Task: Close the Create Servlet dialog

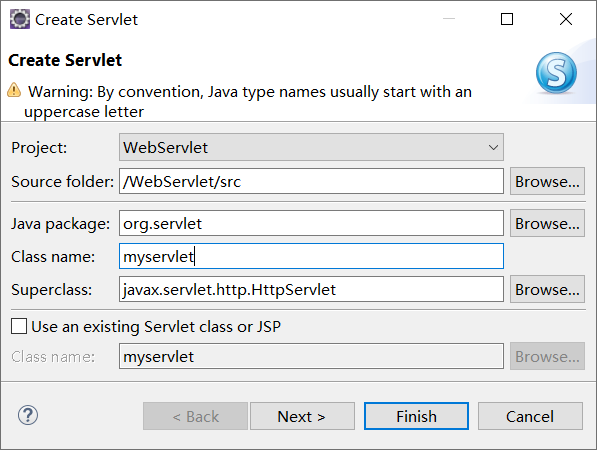Action: 566,19
